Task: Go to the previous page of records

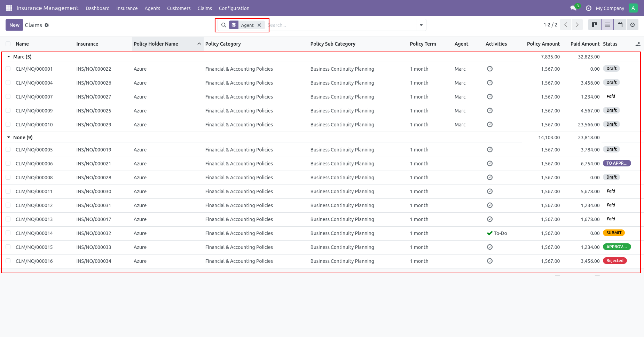Action: coord(566,25)
